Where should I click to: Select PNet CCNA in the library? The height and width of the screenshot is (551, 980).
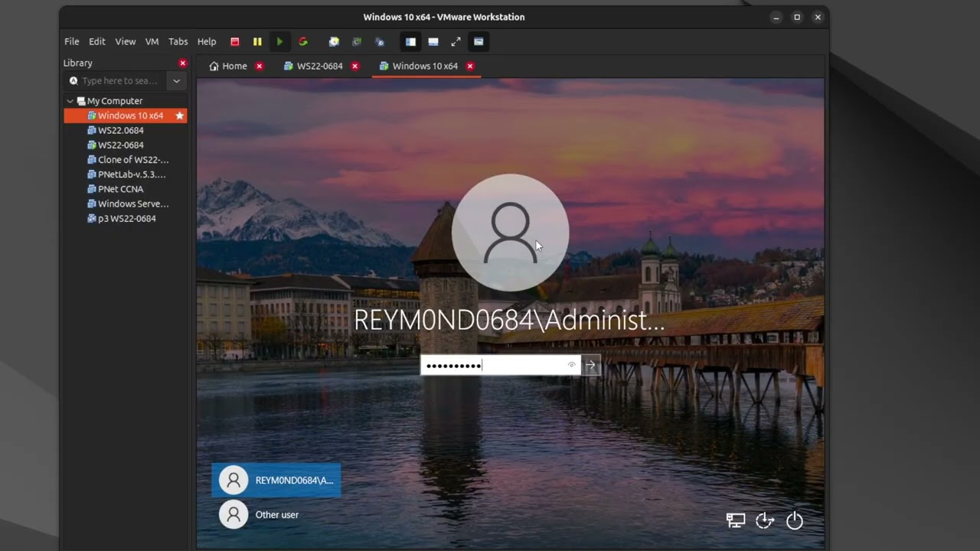pos(116,189)
